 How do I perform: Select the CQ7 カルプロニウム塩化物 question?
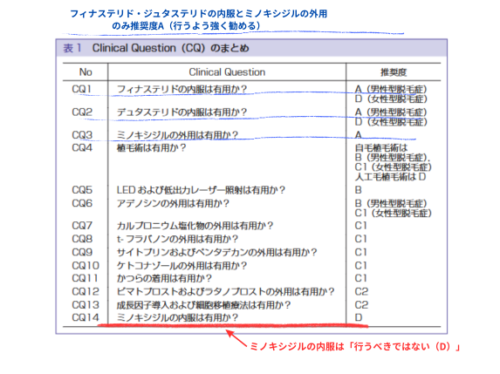(x=195, y=226)
